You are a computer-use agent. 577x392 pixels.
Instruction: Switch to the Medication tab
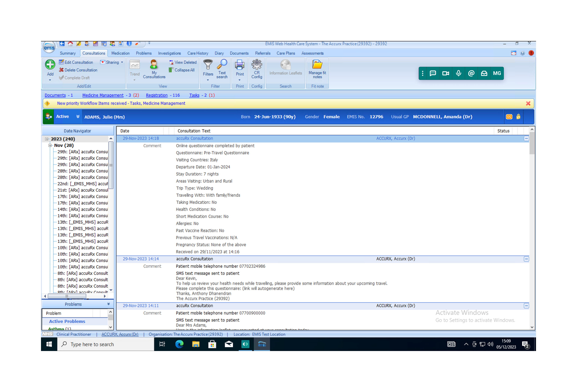[x=120, y=53]
